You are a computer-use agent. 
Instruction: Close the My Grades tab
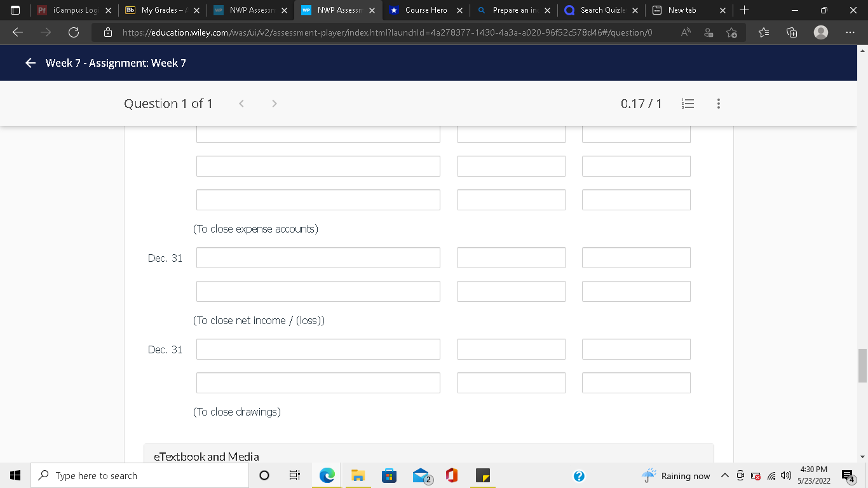tap(196, 10)
